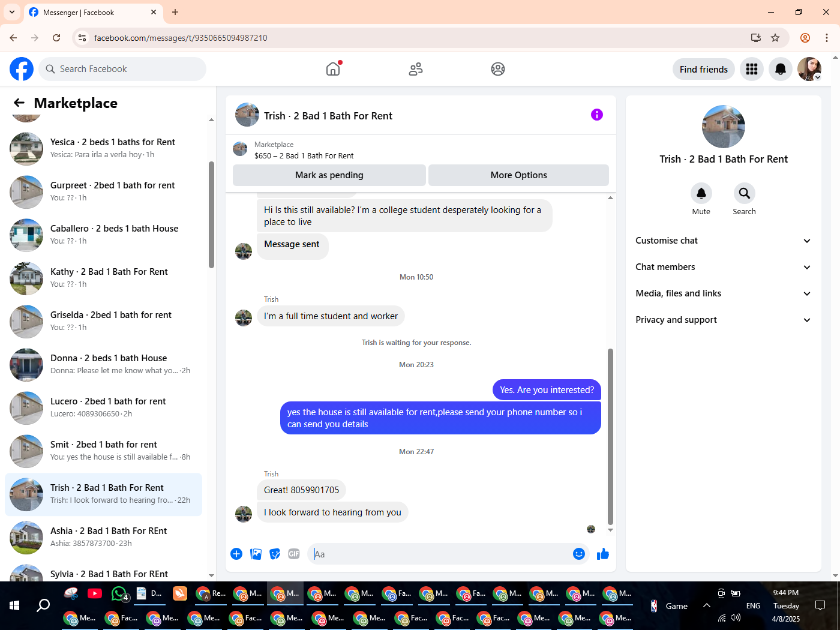Screen dimensions: 840x630
Task: Expand Chat members section
Action: 723,267
